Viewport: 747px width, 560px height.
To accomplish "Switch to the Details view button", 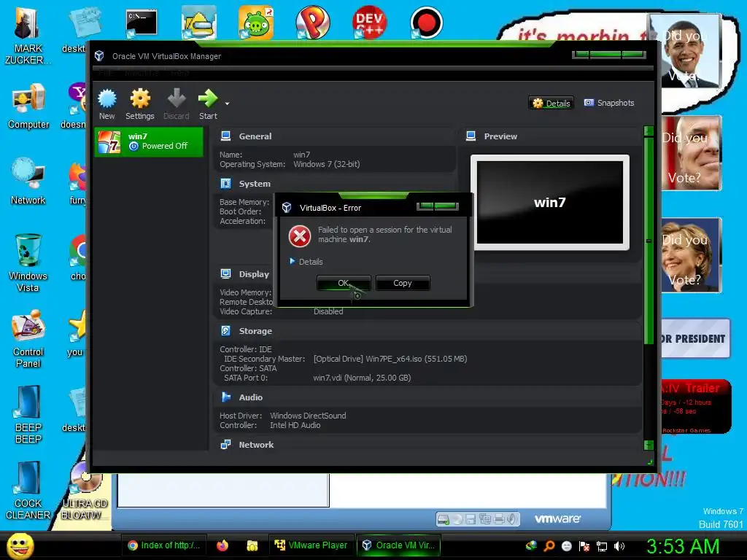I will point(551,103).
